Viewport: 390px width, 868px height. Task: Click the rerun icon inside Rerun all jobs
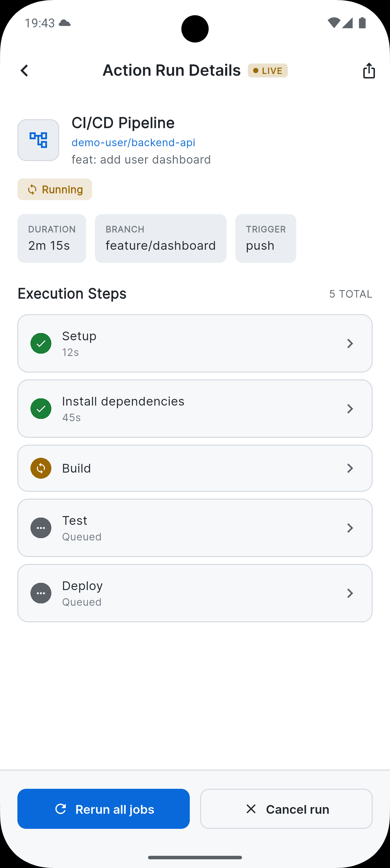pos(61,809)
